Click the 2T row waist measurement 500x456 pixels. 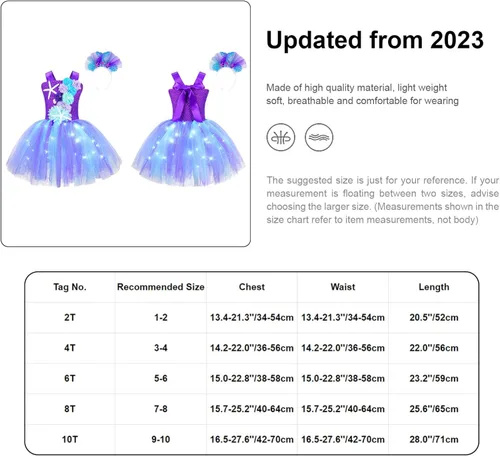(x=343, y=317)
